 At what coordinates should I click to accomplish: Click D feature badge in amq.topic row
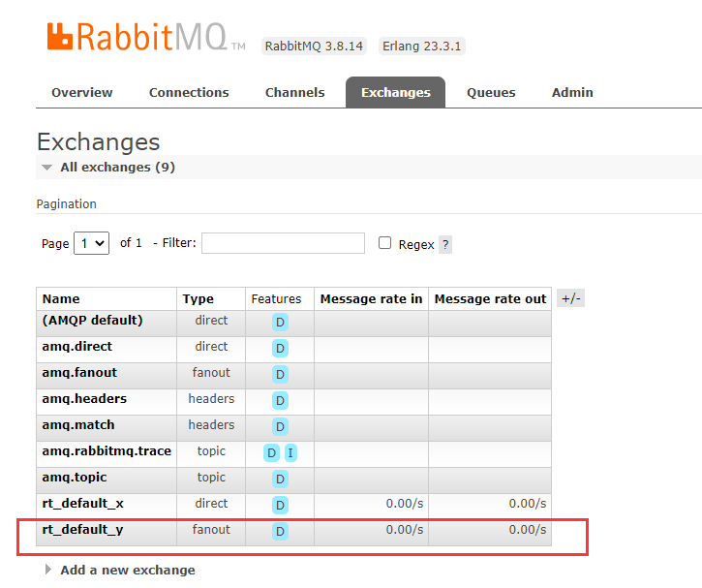click(x=280, y=479)
